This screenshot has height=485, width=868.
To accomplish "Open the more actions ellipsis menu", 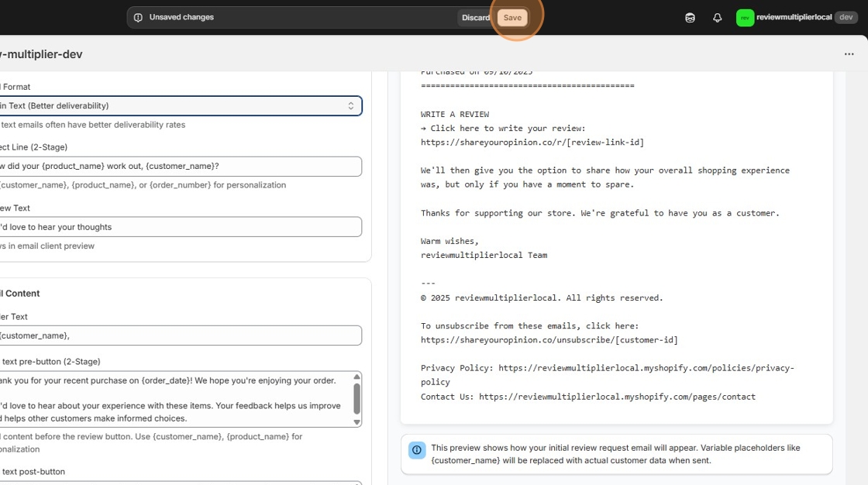I will (849, 53).
